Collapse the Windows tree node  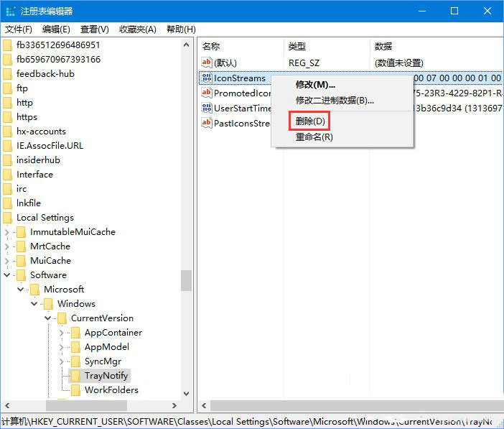tap(34, 304)
